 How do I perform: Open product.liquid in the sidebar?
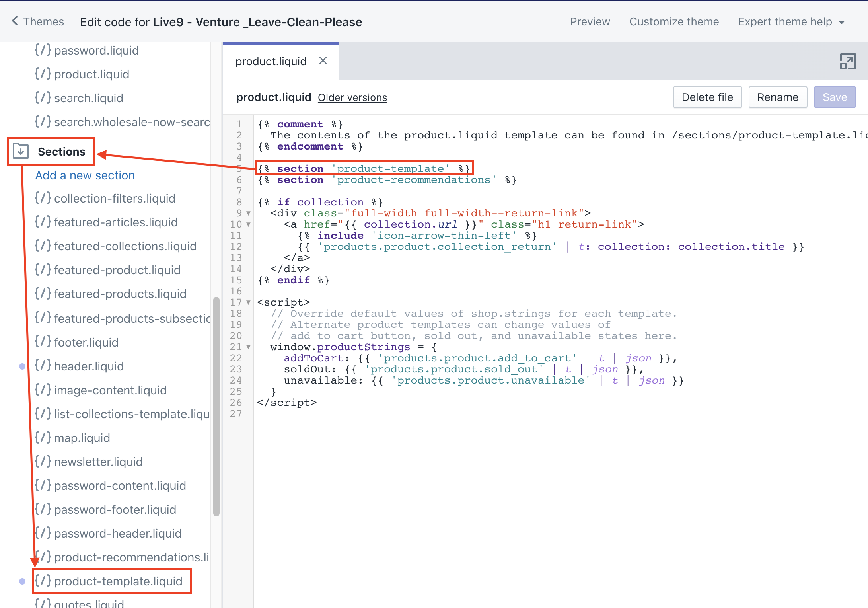pos(91,74)
